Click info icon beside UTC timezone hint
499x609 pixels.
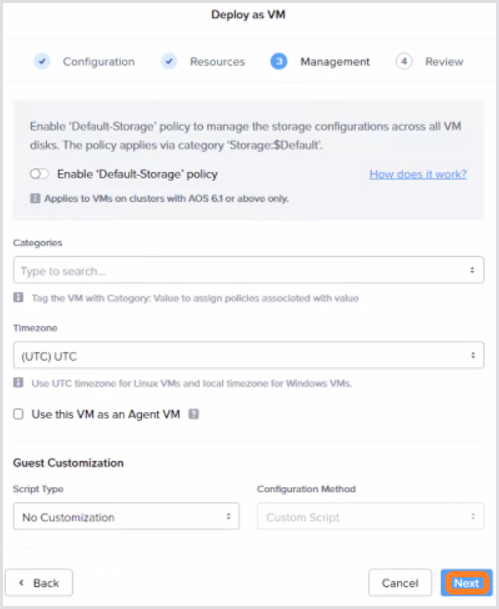pos(18,383)
